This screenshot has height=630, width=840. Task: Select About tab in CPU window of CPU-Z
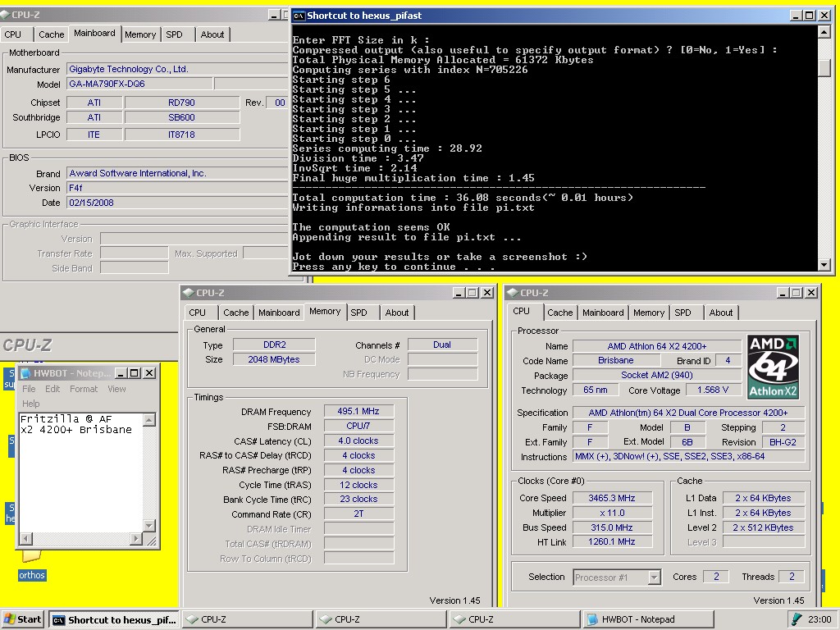point(721,313)
